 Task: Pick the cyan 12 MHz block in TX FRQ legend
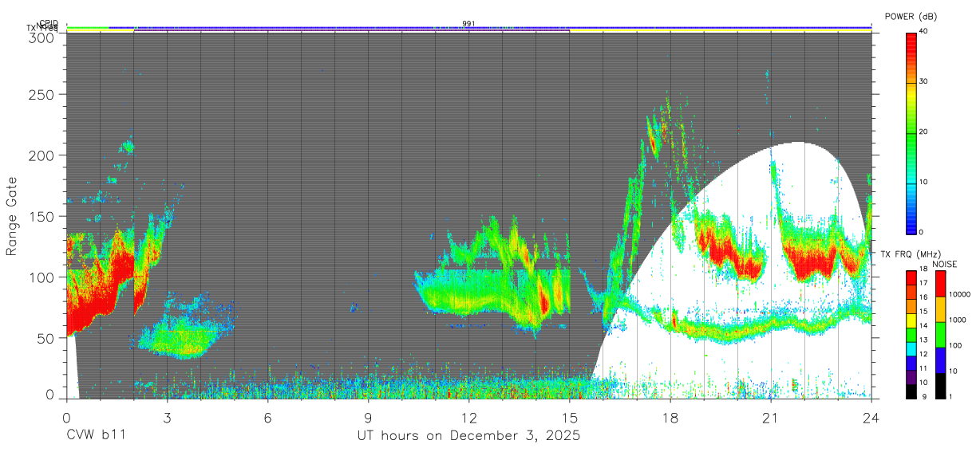pyautogui.click(x=911, y=348)
